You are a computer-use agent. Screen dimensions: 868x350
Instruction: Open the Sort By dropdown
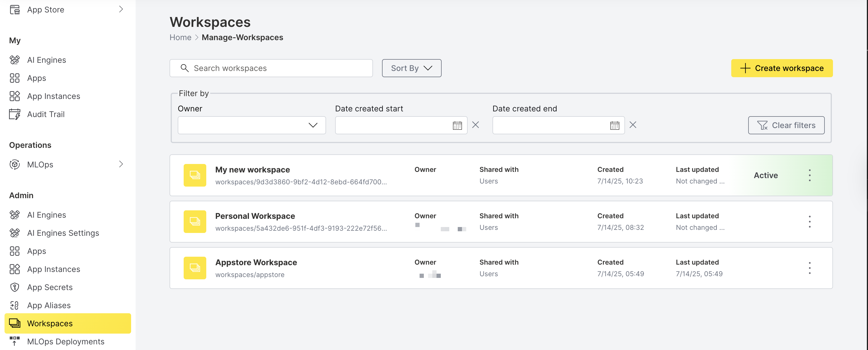[x=411, y=68]
